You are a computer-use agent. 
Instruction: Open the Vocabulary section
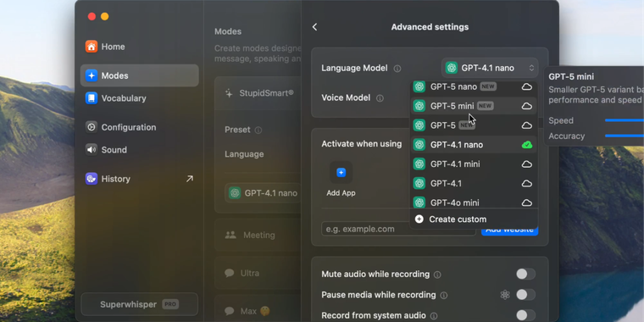click(x=139, y=98)
